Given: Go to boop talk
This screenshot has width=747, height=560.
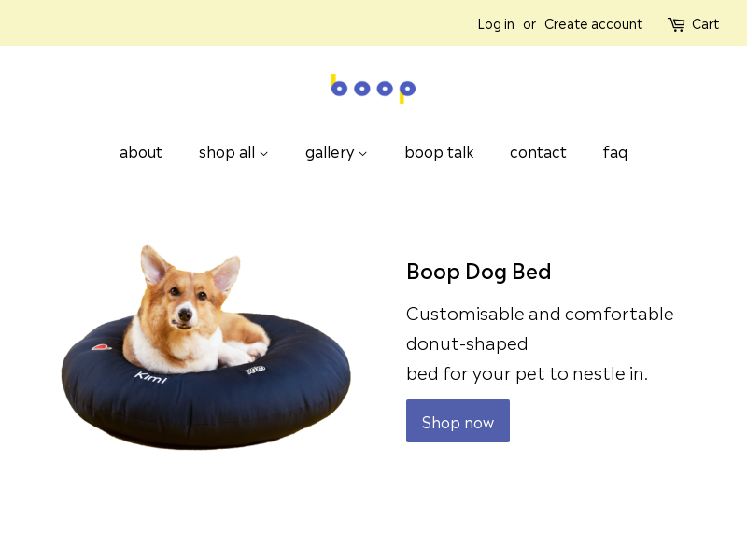Looking at the screenshot, I should click(x=439, y=152).
